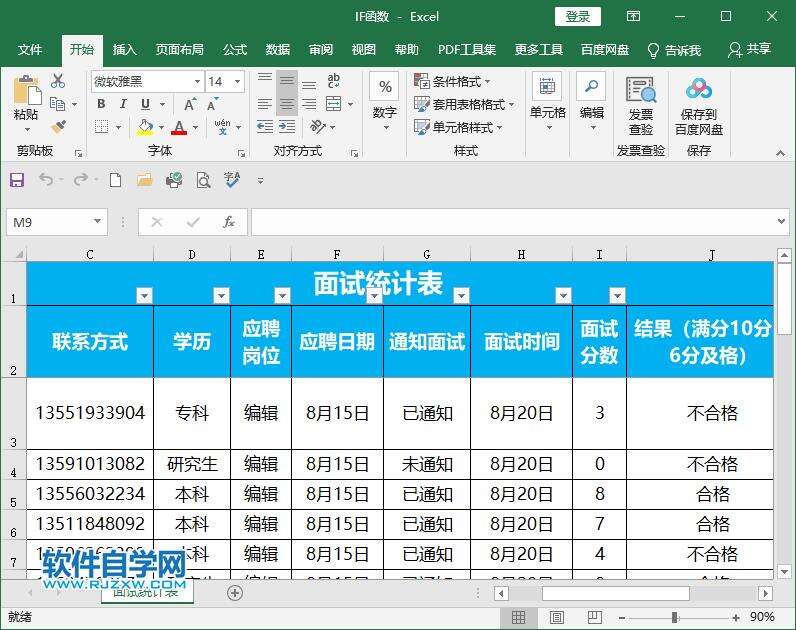Open the 文件 File tab
This screenshot has height=630, width=796.
click(x=29, y=50)
